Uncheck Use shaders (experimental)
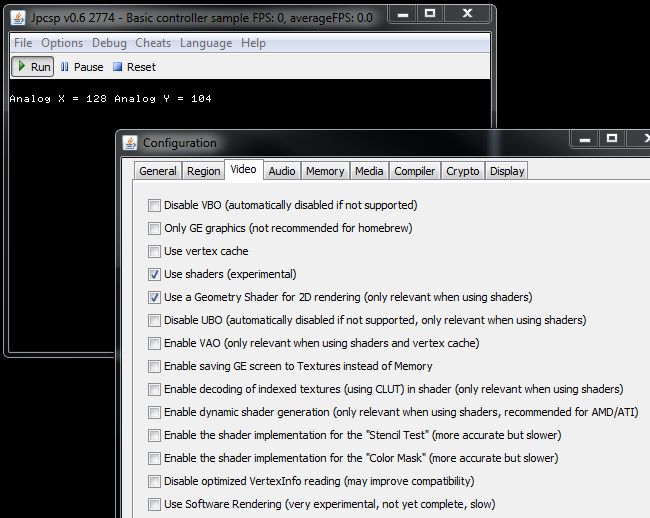 [154, 274]
